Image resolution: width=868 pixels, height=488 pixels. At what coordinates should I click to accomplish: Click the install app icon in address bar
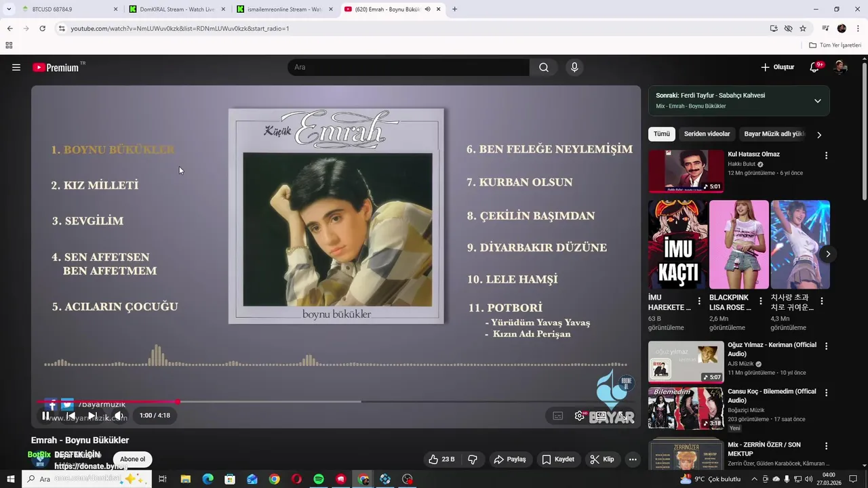[774, 28]
